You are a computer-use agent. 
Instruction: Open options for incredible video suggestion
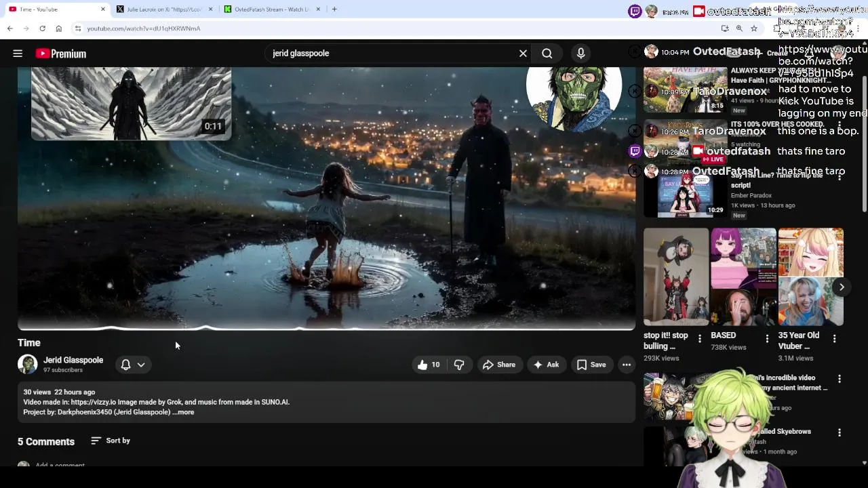point(840,379)
